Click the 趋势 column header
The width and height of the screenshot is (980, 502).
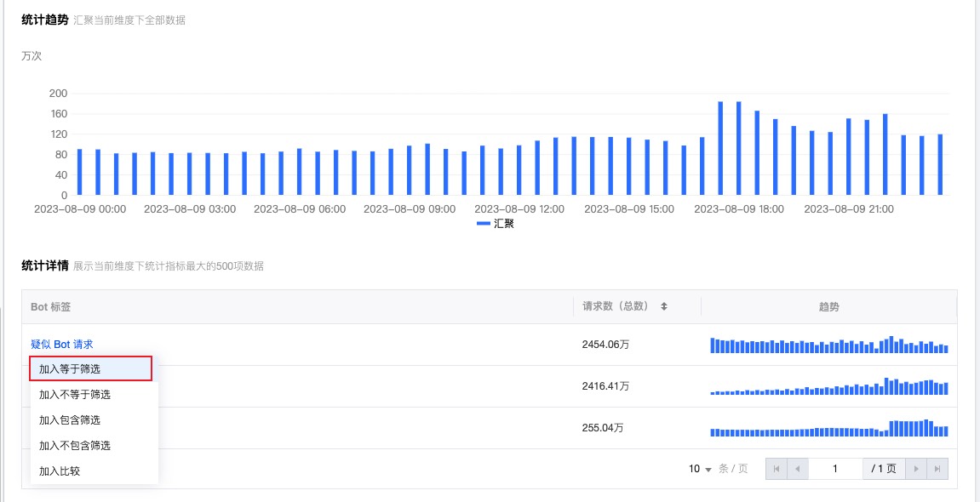point(828,306)
